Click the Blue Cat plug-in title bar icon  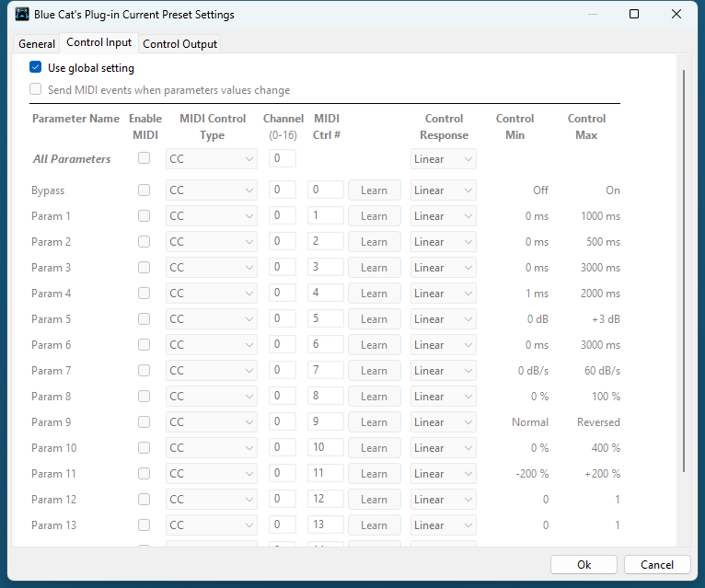pos(22,15)
